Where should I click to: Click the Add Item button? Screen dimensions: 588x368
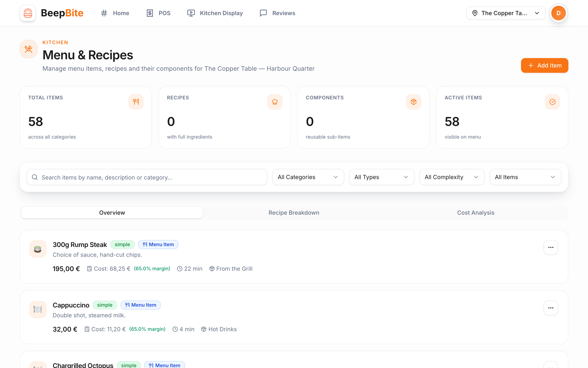click(545, 65)
